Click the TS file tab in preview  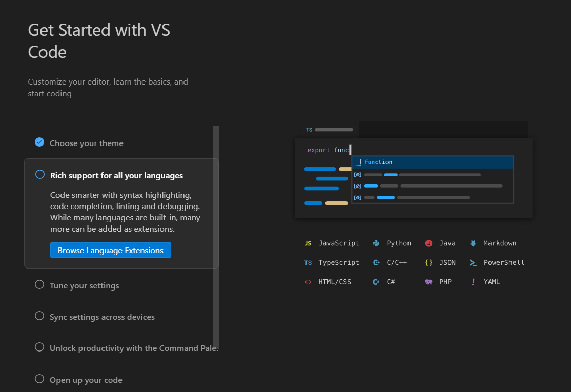click(x=329, y=130)
